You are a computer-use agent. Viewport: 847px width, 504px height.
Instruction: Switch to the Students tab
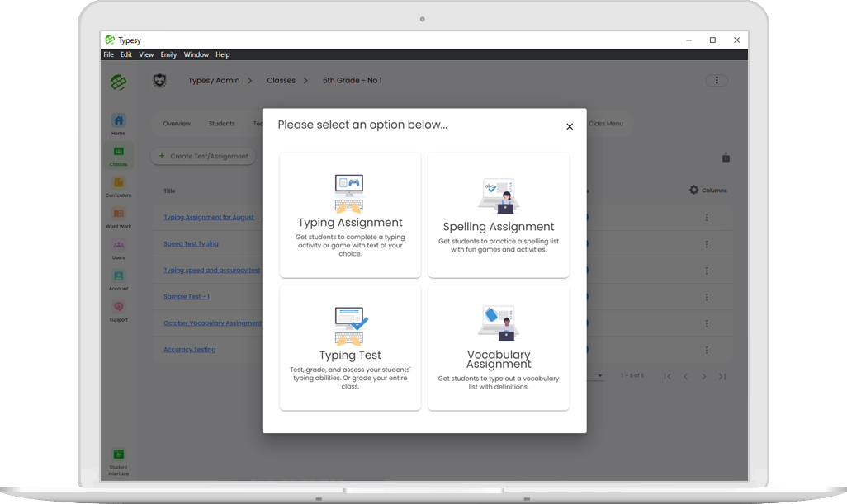pyautogui.click(x=221, y=124)
